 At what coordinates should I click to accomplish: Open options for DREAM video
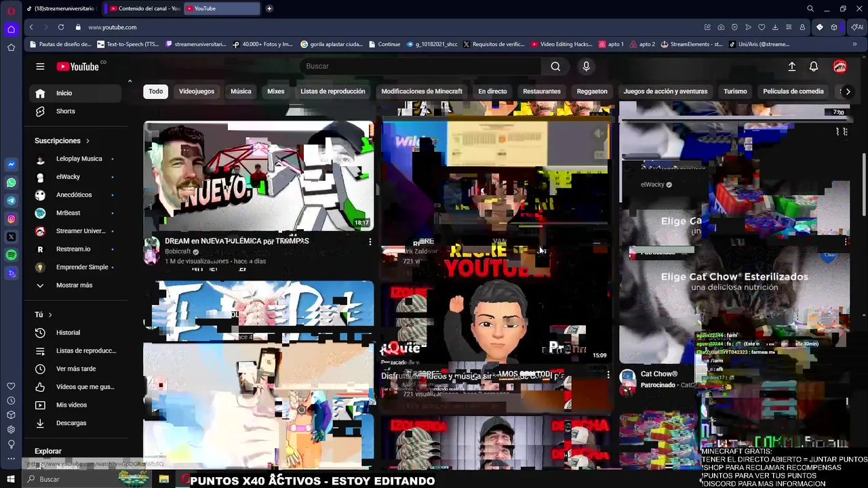click(370, 242)
